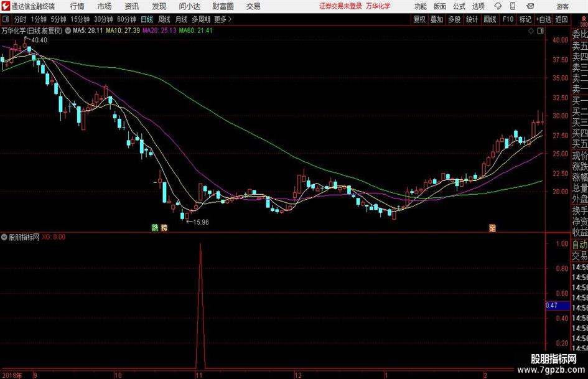This screenshot has width=588, height=379.
Task: Switch to the 5分钟 period
Action: pyautogui.click(x=58, y=19)
